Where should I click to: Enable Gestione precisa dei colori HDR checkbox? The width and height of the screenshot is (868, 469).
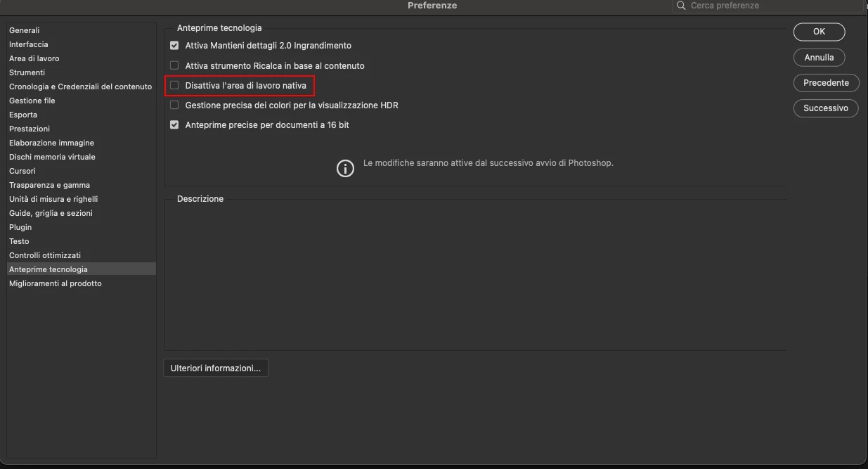point(174,105)
